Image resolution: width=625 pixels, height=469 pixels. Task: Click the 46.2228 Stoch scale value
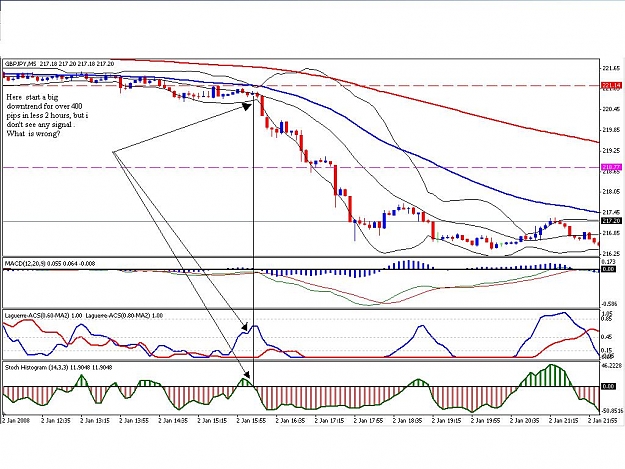coord(613,365)
